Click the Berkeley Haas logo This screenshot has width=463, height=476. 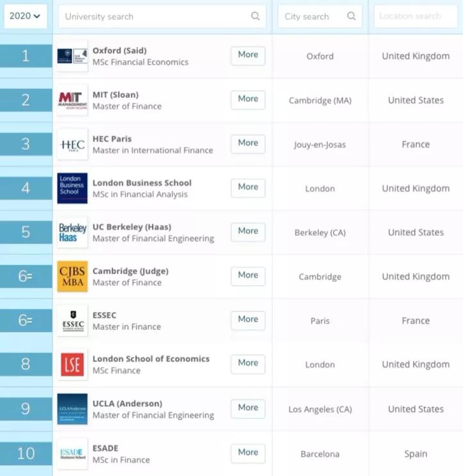pyautogui.click(x=72, y=232)
